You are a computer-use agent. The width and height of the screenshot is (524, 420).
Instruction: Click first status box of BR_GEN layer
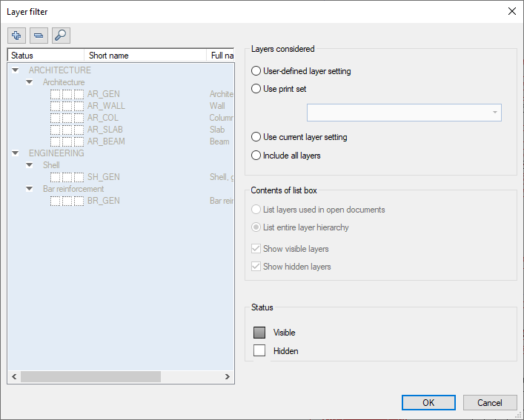pos(55,201)
